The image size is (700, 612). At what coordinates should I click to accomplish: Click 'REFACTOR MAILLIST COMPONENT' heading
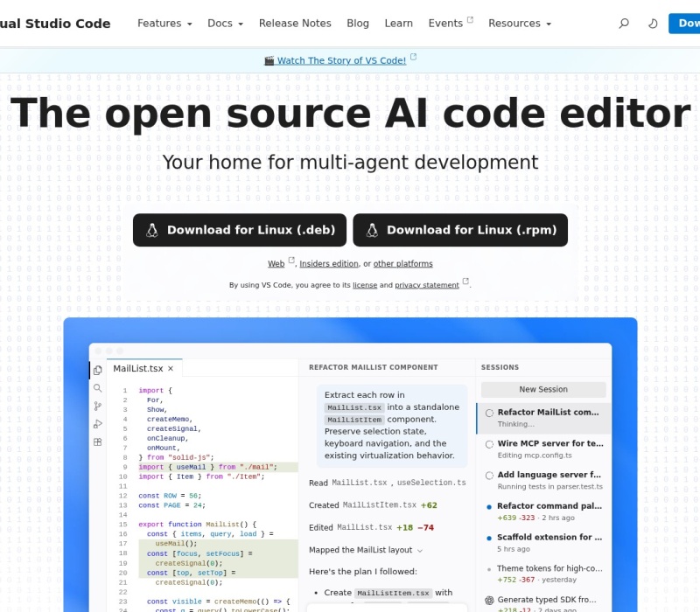coord(374,367)
